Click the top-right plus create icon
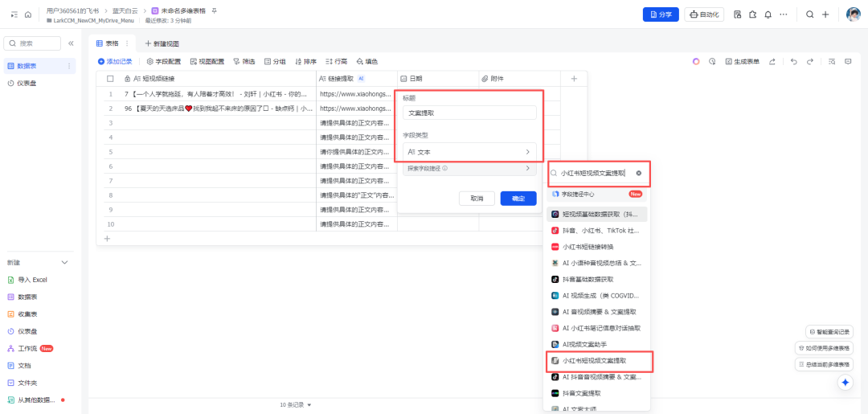The width and height of the screenshot is (868, 414). (825, 15)
